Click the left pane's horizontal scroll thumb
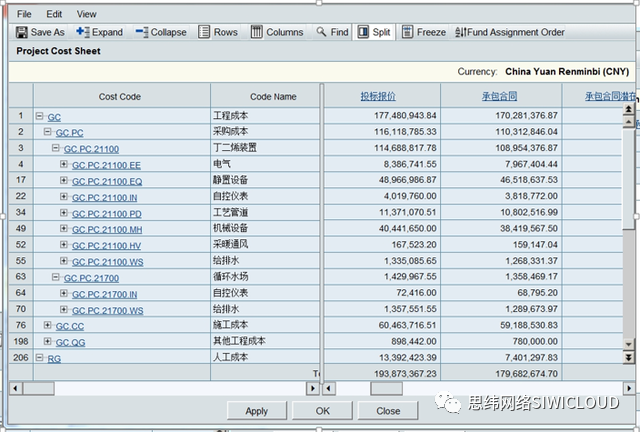Screen dimensions: 640x432 pos(38,388)
